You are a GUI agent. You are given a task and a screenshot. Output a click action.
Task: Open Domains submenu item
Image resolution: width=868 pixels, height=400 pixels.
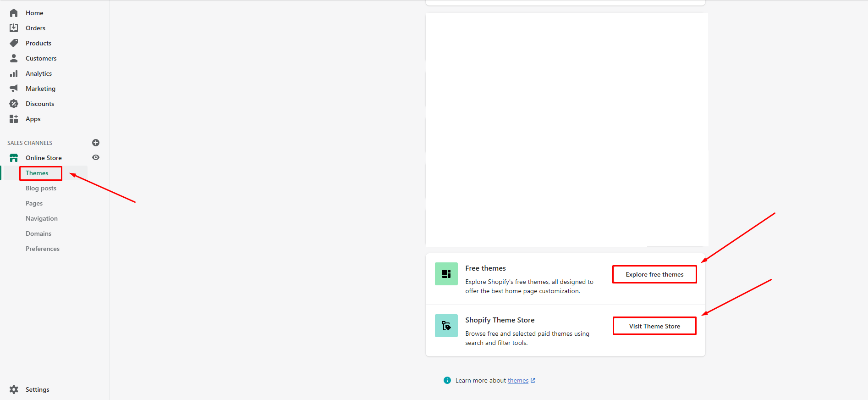coord(38,233)
